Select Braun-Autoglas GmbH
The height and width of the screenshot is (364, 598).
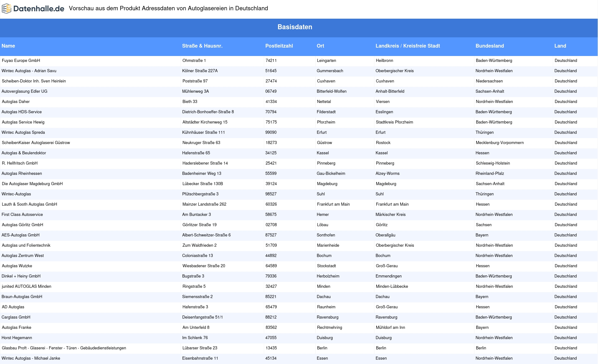click(22, 297)
